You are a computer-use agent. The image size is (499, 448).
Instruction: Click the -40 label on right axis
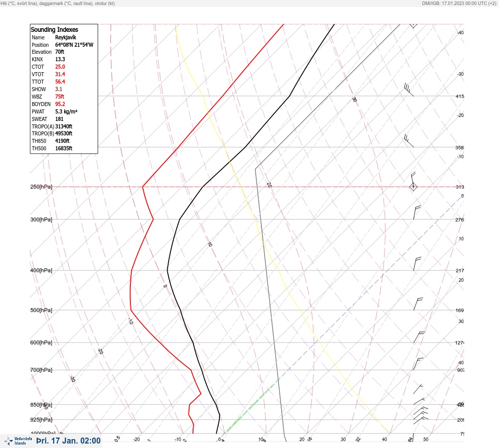pyautogui.click(x=461, y=32)
